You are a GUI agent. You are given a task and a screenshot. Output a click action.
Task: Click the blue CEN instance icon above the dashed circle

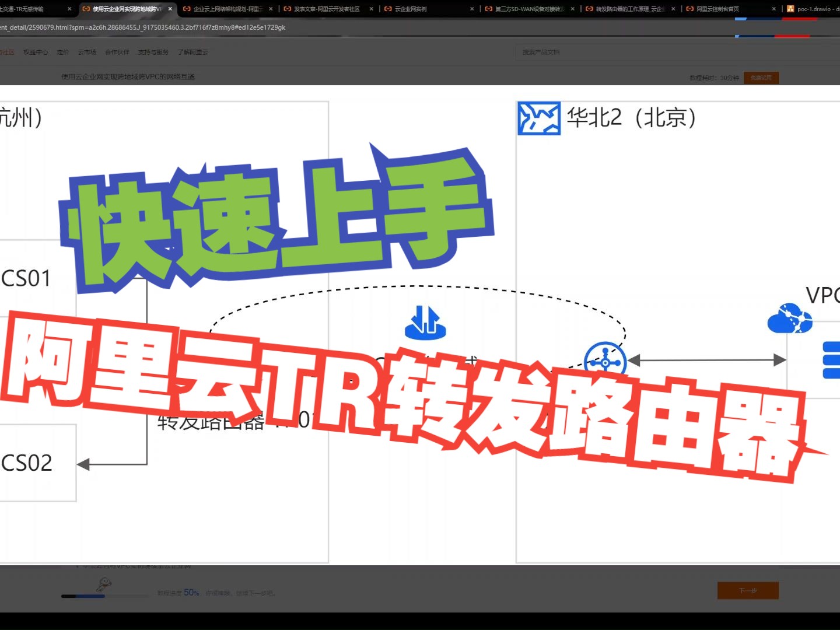coord(426,323)
